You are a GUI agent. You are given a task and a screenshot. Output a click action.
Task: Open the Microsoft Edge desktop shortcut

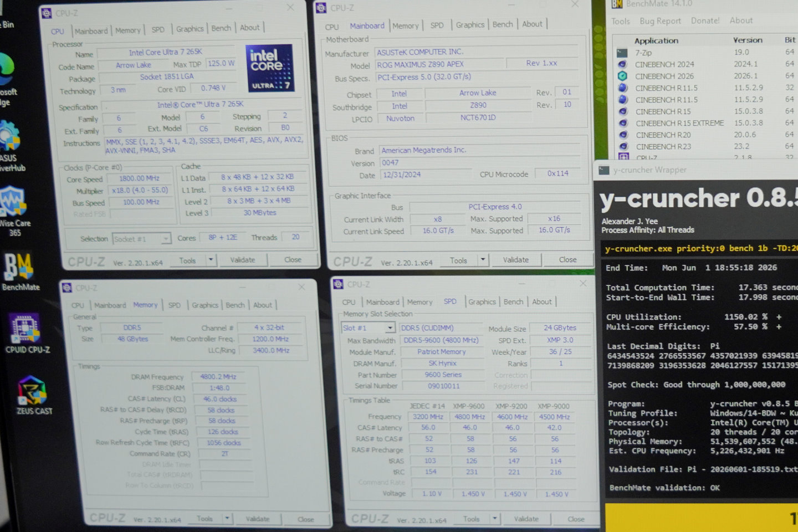(x=7, y=69)
